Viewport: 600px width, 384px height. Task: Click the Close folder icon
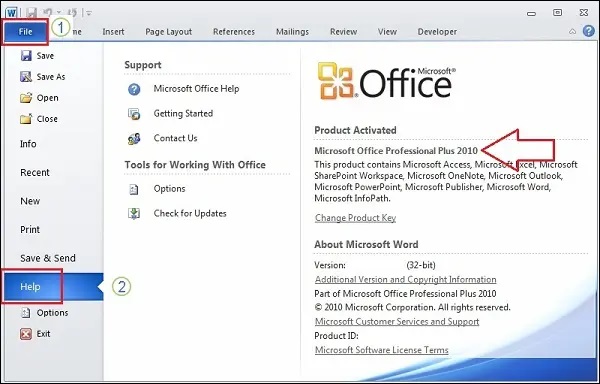26,119
